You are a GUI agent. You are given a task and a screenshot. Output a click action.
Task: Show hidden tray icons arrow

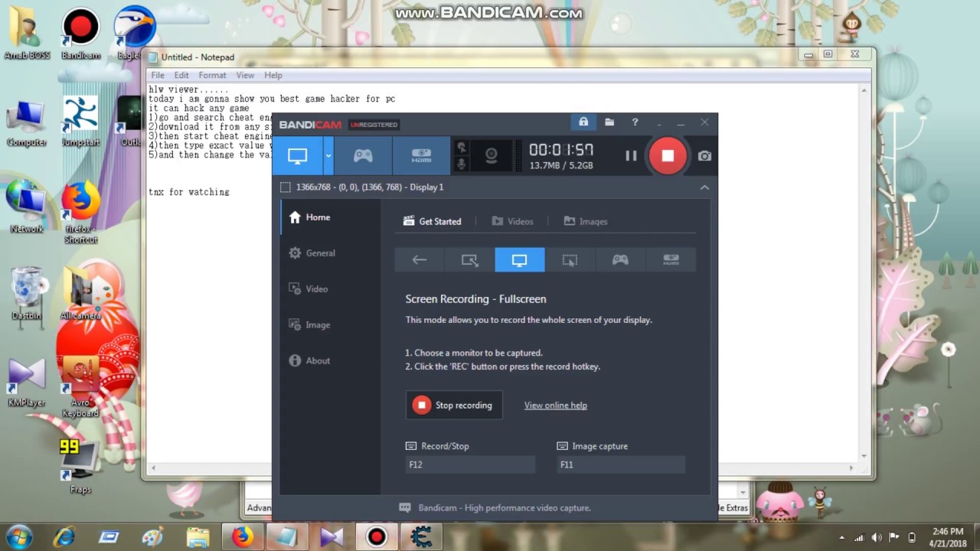pos(842,537)
